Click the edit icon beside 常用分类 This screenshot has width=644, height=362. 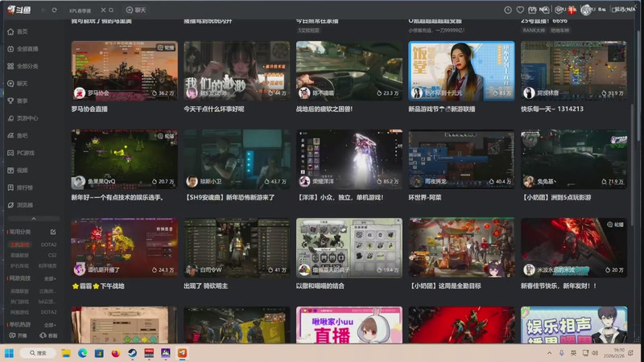[53, 232]
